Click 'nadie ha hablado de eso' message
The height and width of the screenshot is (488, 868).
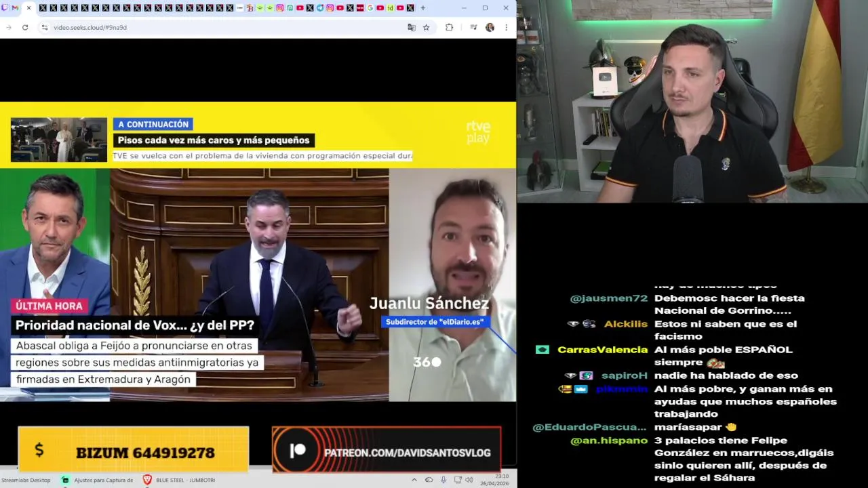coord(726,375)
